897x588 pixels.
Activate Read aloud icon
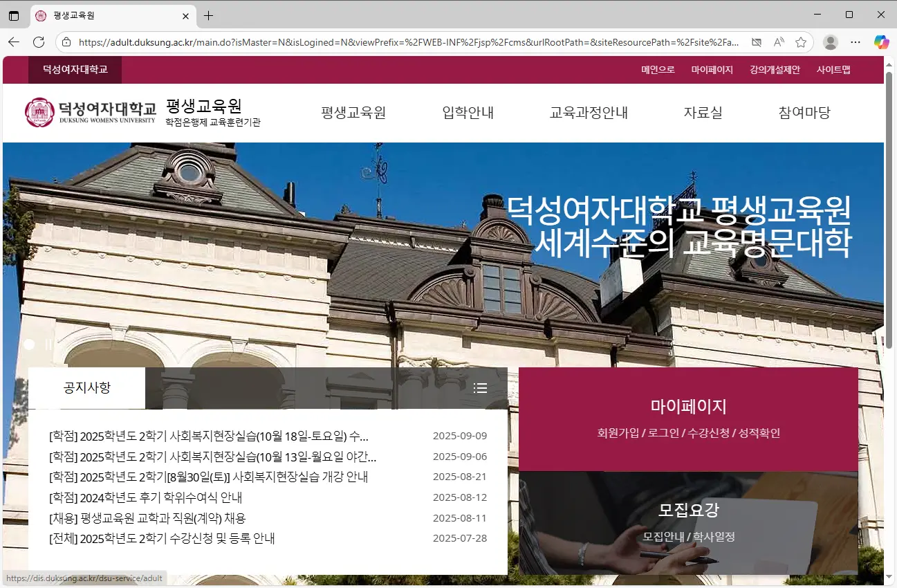(x=779, y=42)
